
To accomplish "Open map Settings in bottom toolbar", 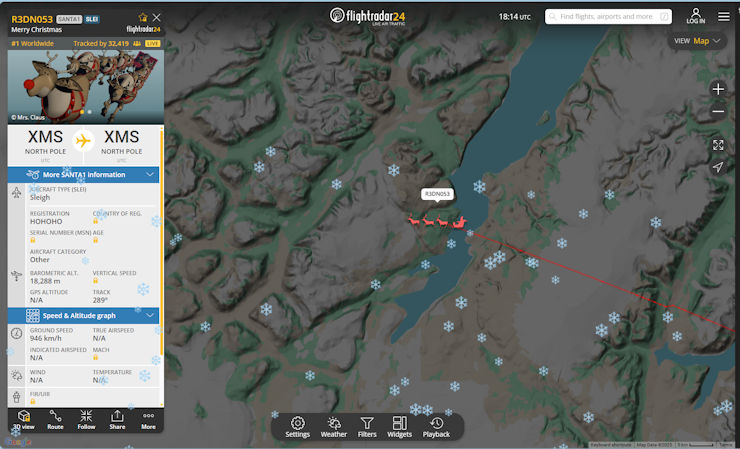I will [x=297, y=427].
